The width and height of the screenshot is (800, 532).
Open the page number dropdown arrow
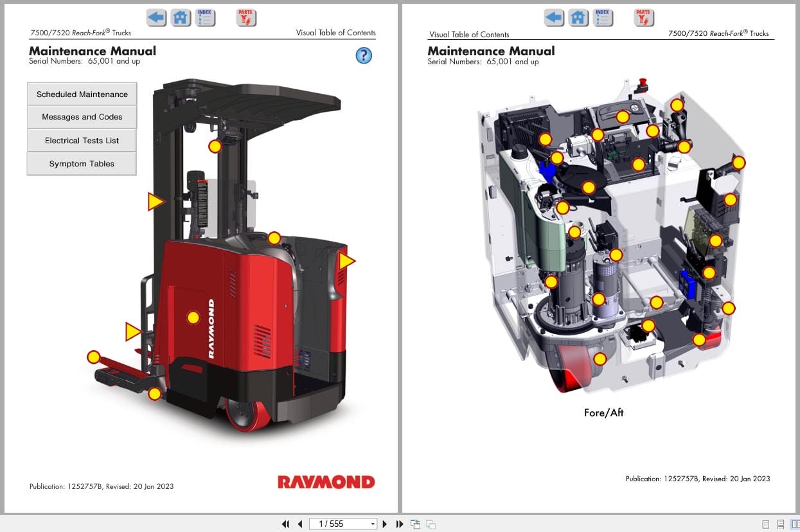pyautogui.click(x=373, y=524)
